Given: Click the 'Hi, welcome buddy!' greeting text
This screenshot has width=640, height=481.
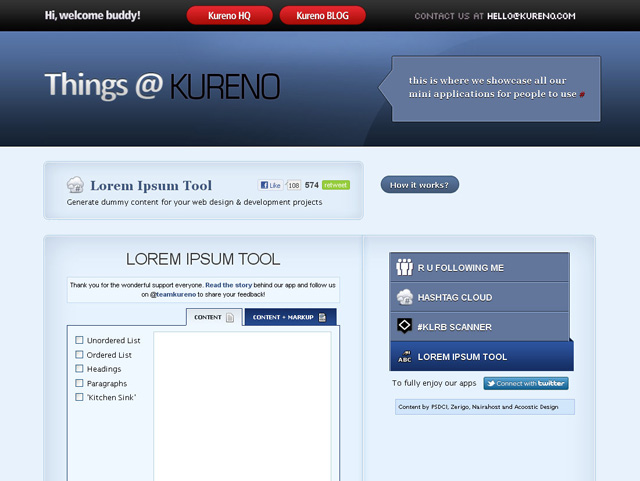Looking at the screenshot, I should pos(92,16).
